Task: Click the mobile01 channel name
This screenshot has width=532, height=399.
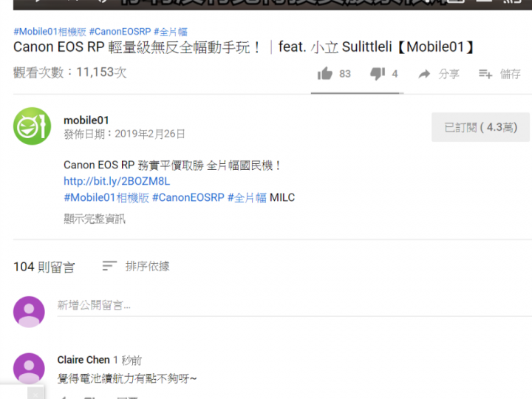Action: 86,120
